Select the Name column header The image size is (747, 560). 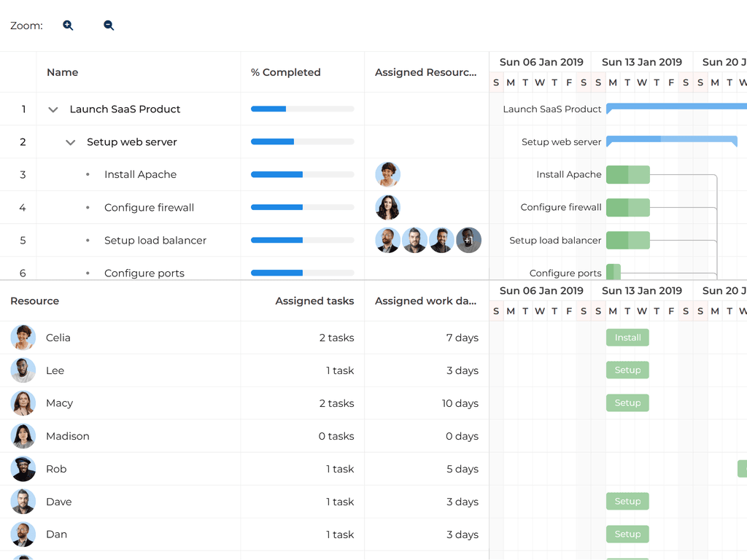pyautogui.click(x=62, y=71)
